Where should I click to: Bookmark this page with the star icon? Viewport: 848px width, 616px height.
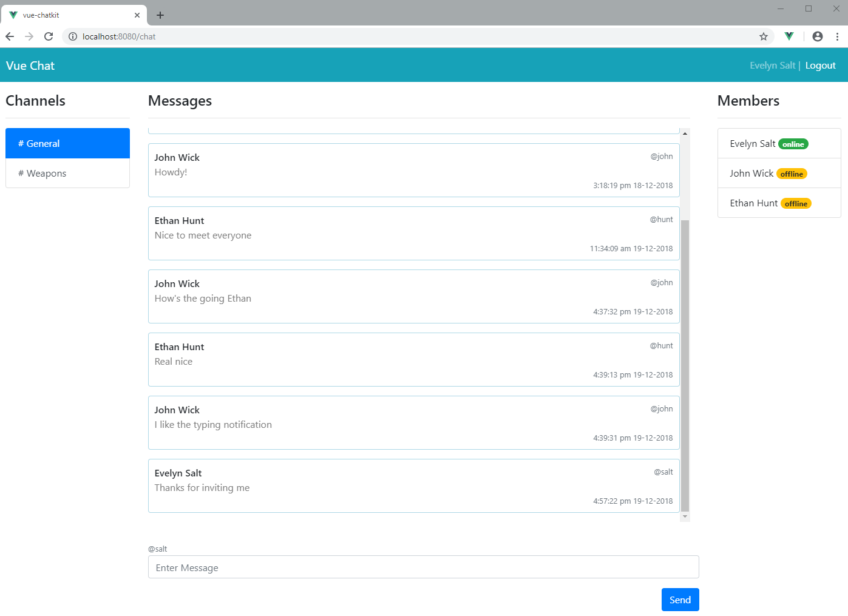point(764,36)
